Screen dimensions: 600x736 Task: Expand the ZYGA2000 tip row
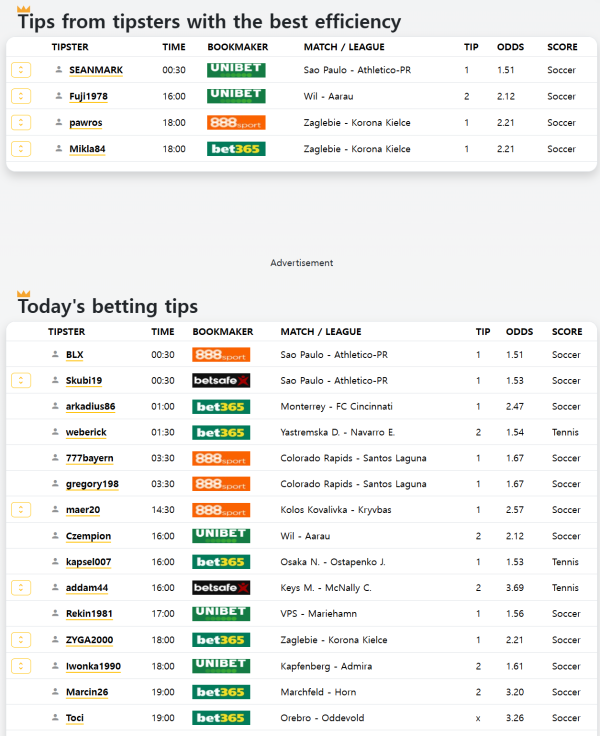pyautogui.click(x=21, y=640)
